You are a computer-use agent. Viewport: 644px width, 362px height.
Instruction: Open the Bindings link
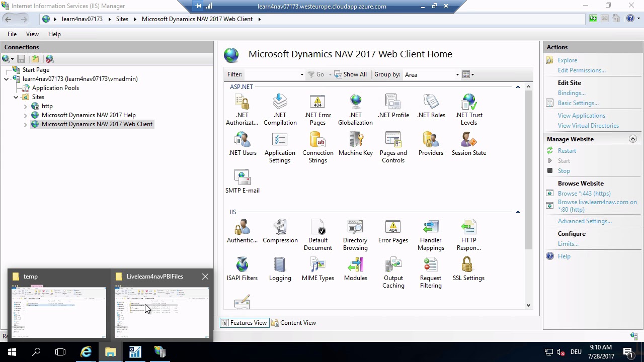572,93
